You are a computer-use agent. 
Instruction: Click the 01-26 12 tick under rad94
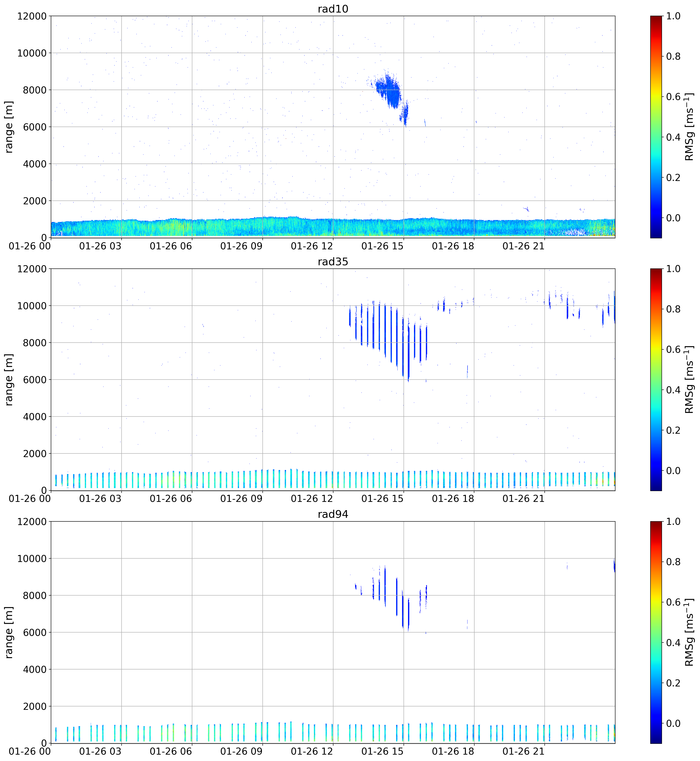312,751
